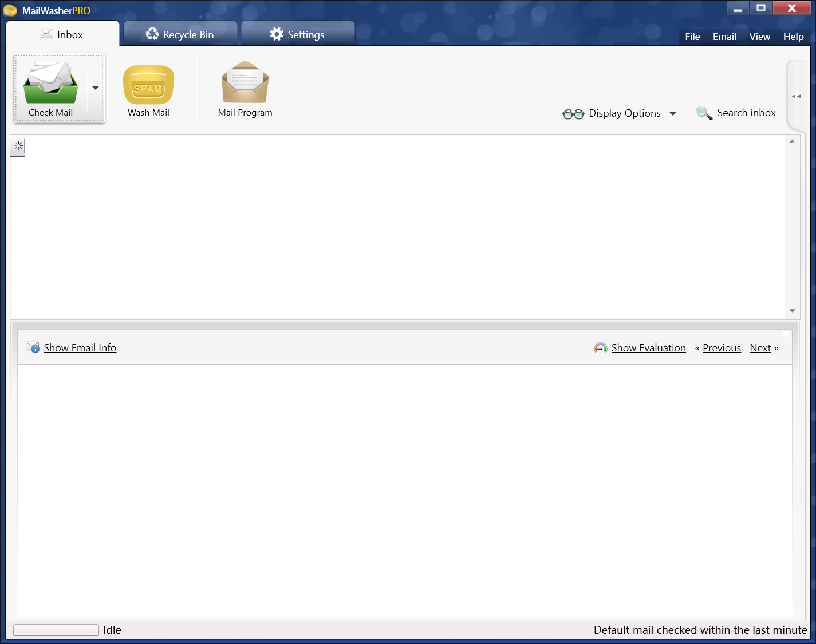
Task: Click the Recycle Bin tab icon
Action: [x=152, y=34]
